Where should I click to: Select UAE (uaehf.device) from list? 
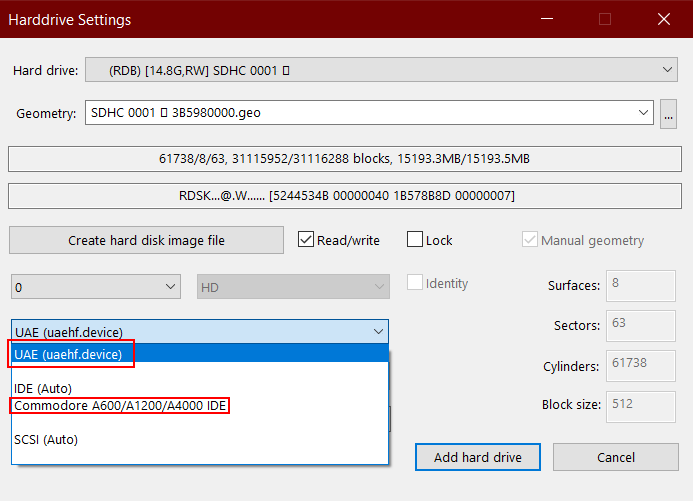[x=70, y=354]
